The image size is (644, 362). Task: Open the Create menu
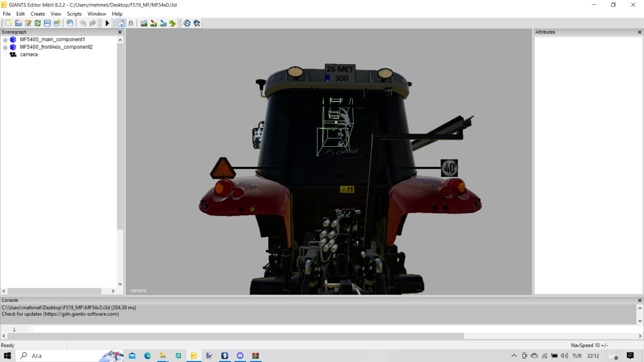(x=38, y=14)
